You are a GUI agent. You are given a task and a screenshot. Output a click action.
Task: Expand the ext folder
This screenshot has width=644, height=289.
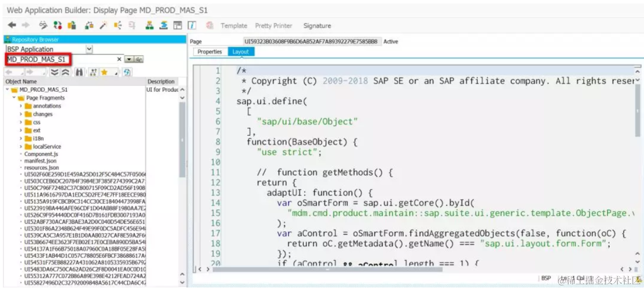[x=21, y=130]
